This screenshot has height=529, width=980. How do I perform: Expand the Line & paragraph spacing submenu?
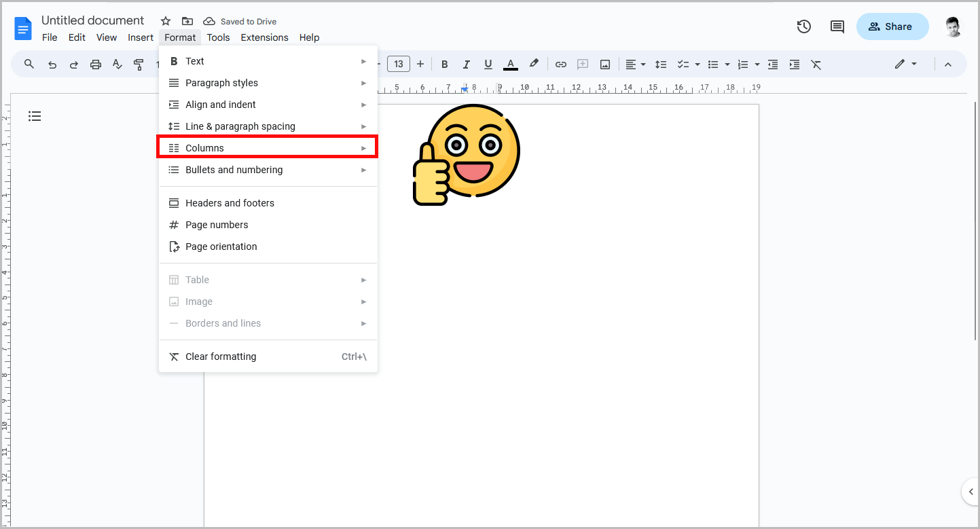(240, 126)
